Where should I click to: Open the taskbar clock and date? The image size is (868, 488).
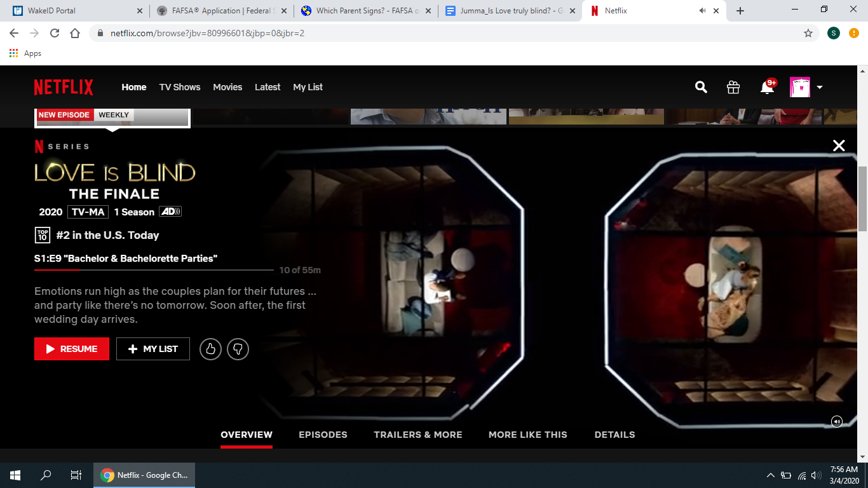[844, 475]
